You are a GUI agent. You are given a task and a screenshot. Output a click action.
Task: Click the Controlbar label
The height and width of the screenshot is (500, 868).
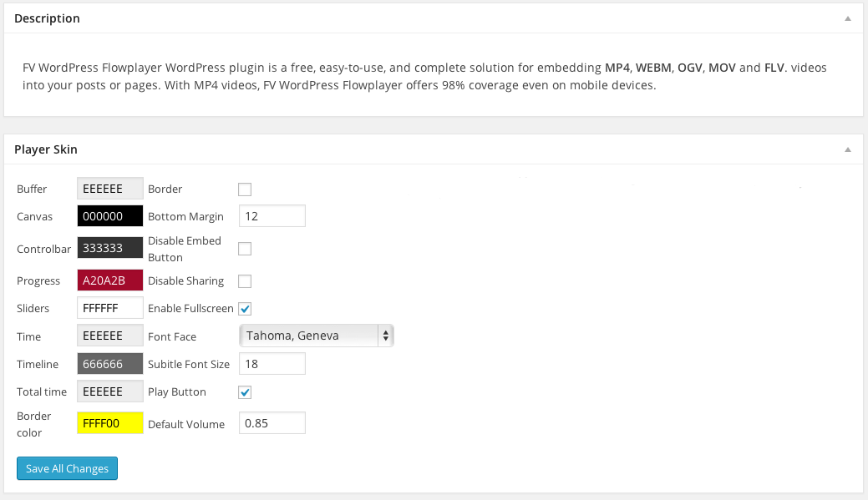(x=43, y=250)
